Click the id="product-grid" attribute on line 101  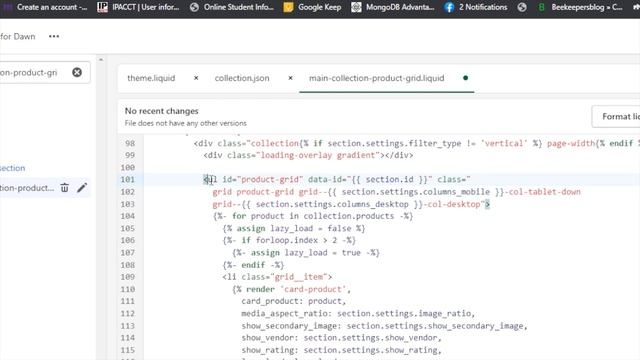[262, 180]
